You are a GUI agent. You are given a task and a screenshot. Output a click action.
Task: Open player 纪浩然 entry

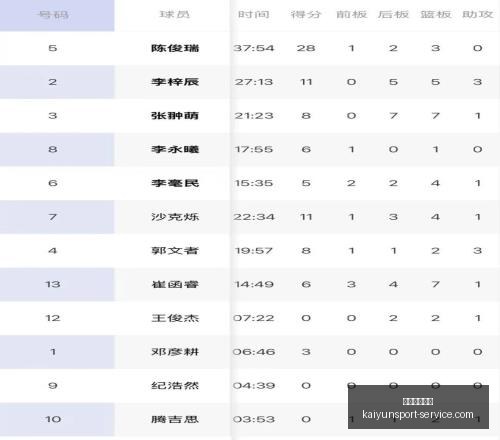point(175,386)
